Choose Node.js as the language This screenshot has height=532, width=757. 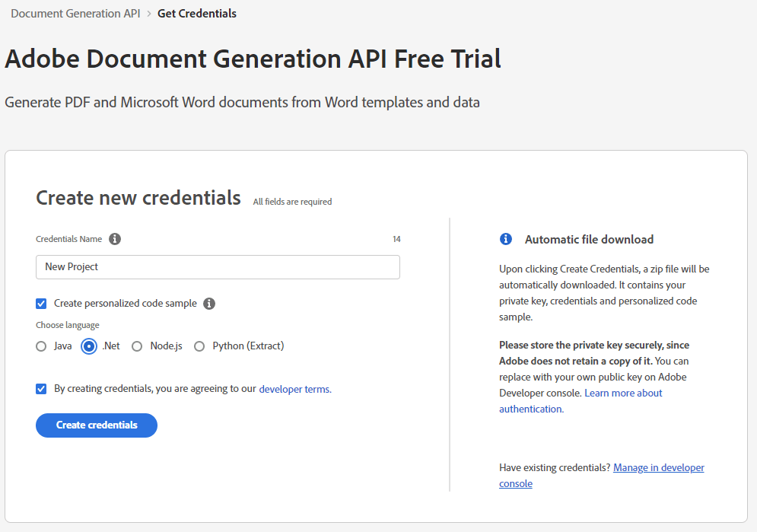click(x=137, y=346)
